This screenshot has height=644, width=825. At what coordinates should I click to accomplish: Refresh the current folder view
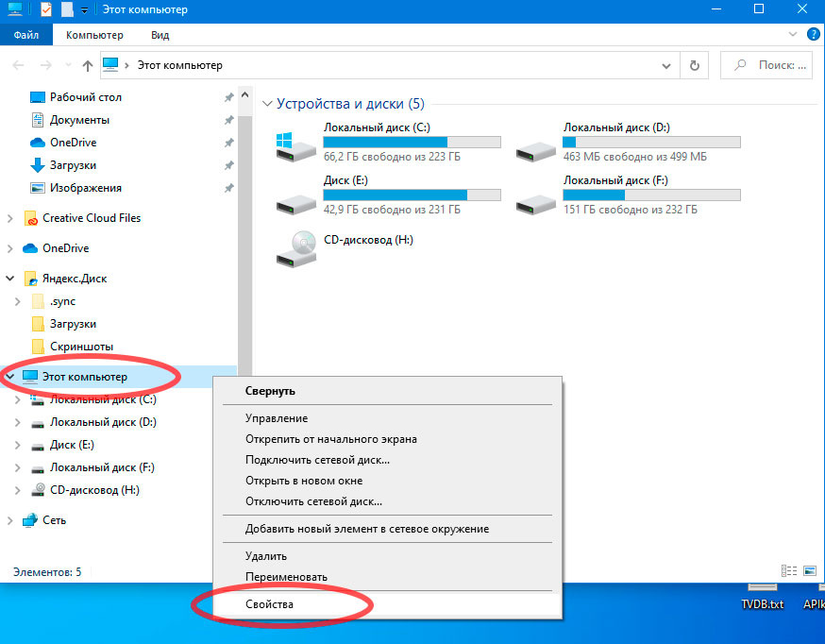pyautogui.click(x=694, y=65)
